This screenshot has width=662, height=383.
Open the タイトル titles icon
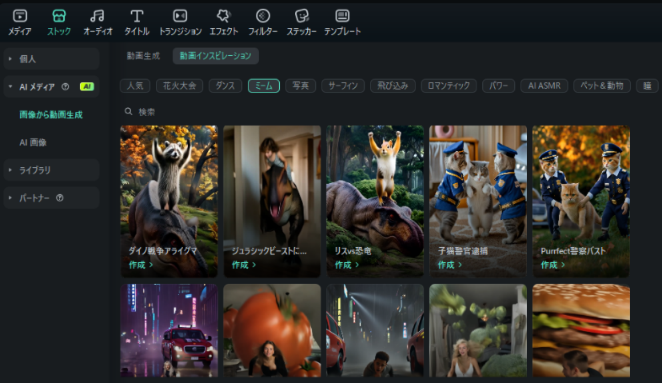(136, 16)
